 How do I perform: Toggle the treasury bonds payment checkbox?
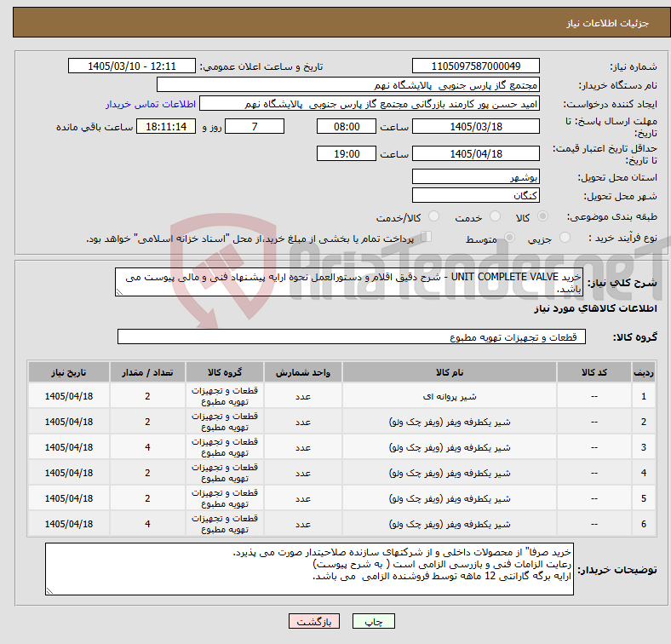(426, 237)
